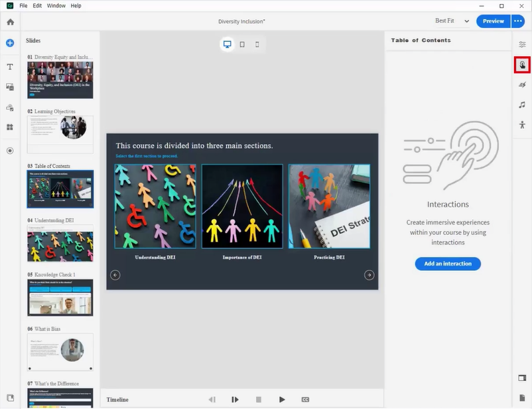This screenshot has width=532, height=409.
Task: Open the File menu
Action: tap(23, 6)
